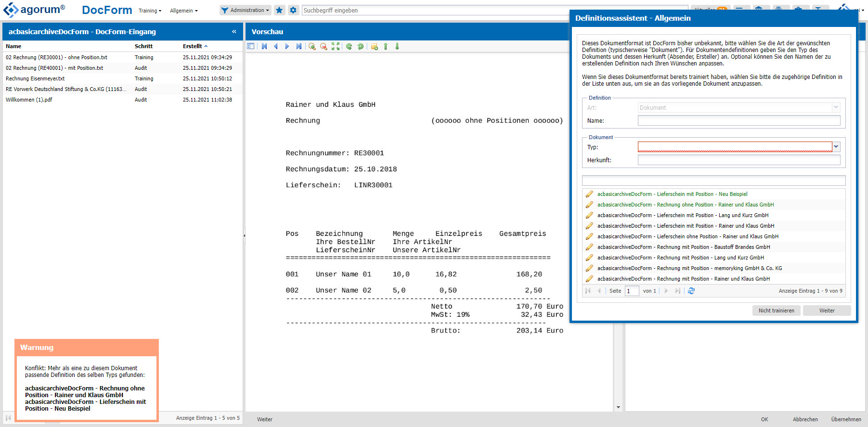Click the Typ text field
This screenshot has height=427, width=868.
(735, 147)
